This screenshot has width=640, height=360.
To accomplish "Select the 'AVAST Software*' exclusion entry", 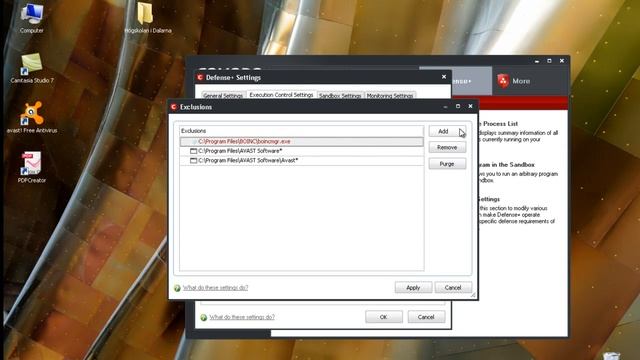I will tap(302, 151).
